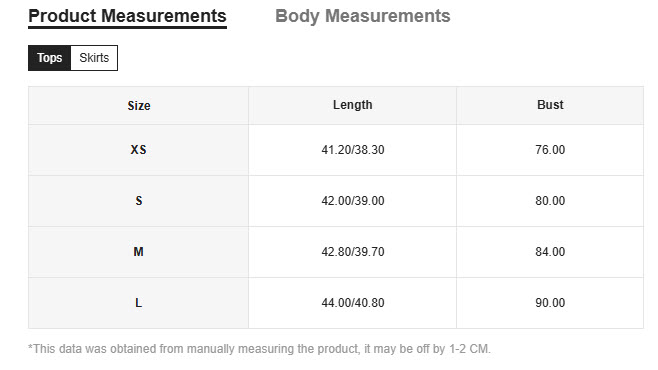Click the Length column header
Image resolution: width=658 pixels, height=370 pixels.
click(352, 105)
